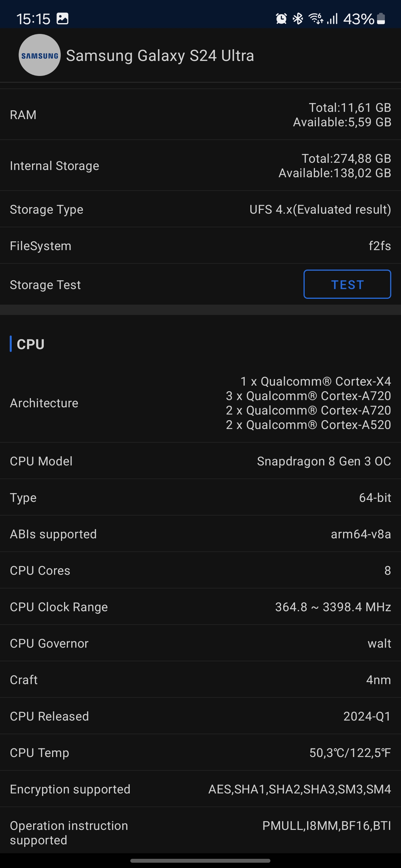Image resolution: width=401 pixels, height=868 pixels.
Task: Tap the Bluetooth status icon
Action: [298, 19]
